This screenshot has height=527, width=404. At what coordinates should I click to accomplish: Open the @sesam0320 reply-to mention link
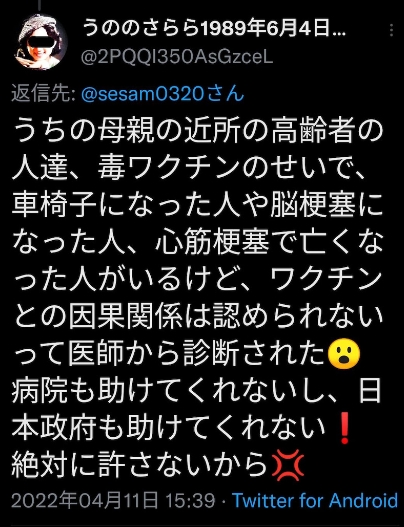[163, 94]
